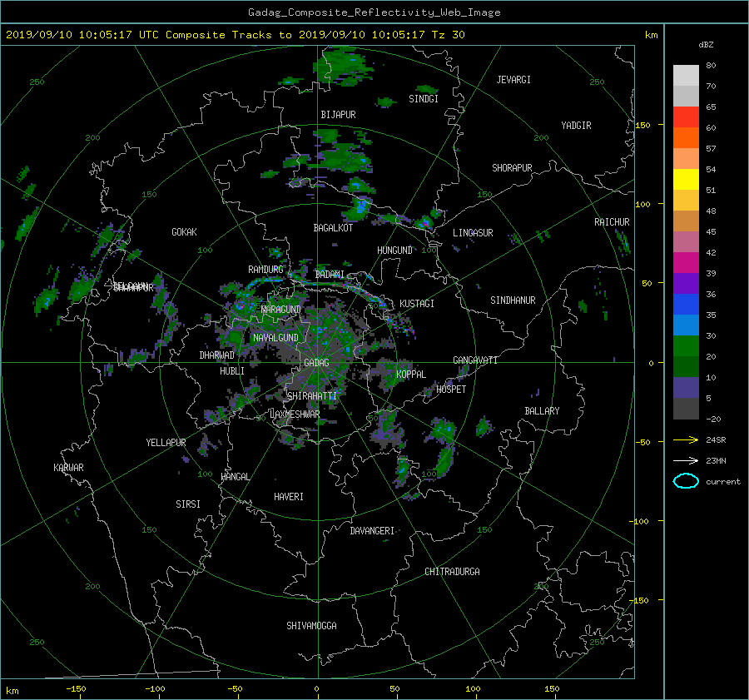Click the RAMDURG city label
749x700 pixels.
(265, 270)
